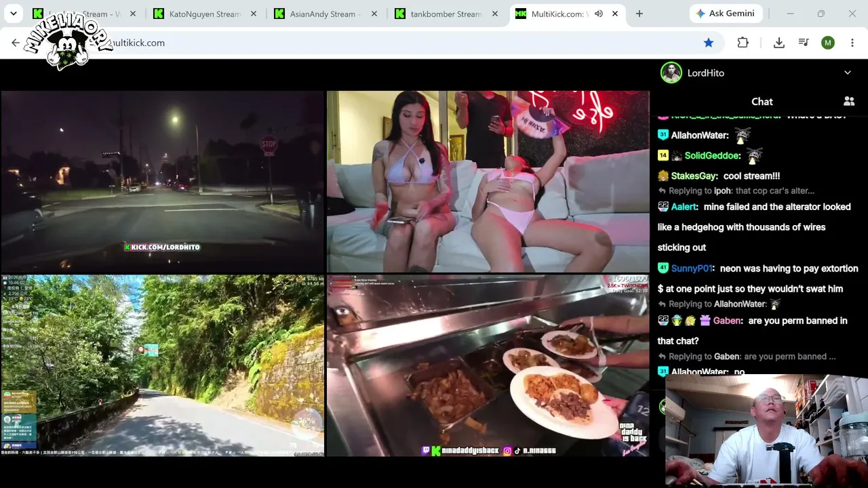Click the Chat panel heading
Image resolution: width=868 pixels, height=488 pixels.
coord(762,101)
